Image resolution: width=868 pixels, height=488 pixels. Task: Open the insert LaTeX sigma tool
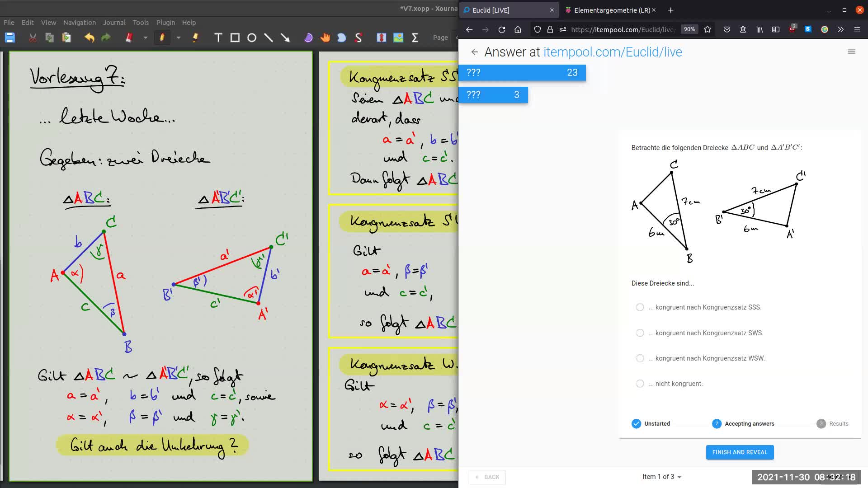[x=415, y=38]
